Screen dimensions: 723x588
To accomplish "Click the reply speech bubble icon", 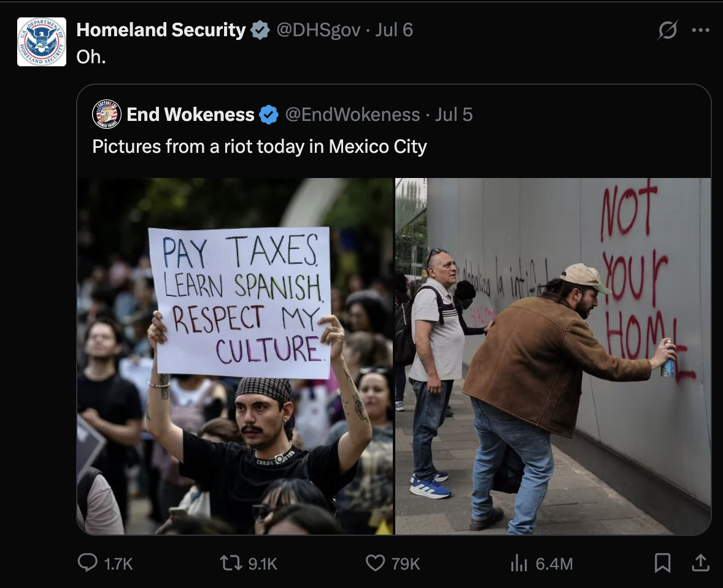I will coord(88,563).
